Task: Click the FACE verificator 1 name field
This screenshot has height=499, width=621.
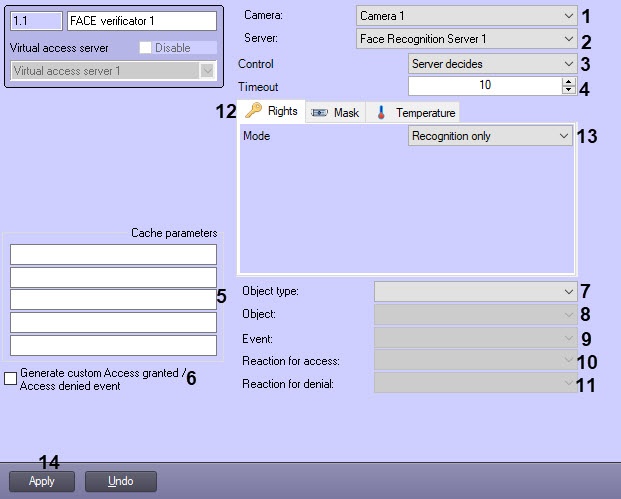Action: (141, 21)
